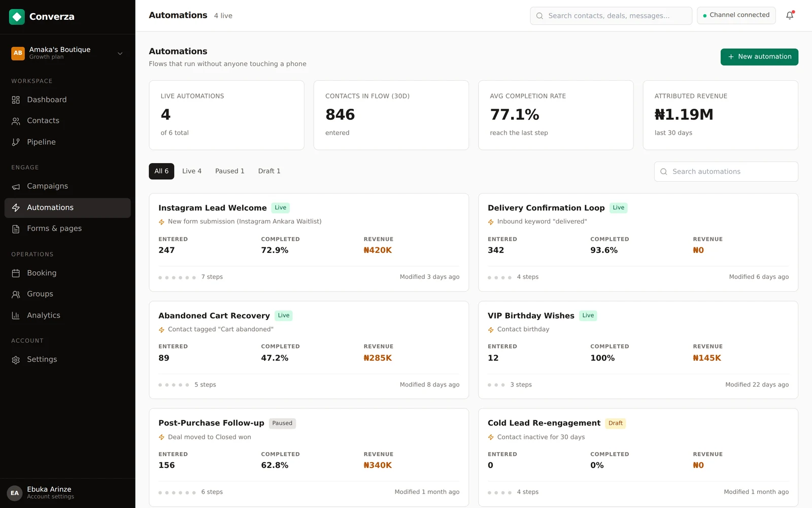Click the "7 steps" label

(x=212, y=277)
